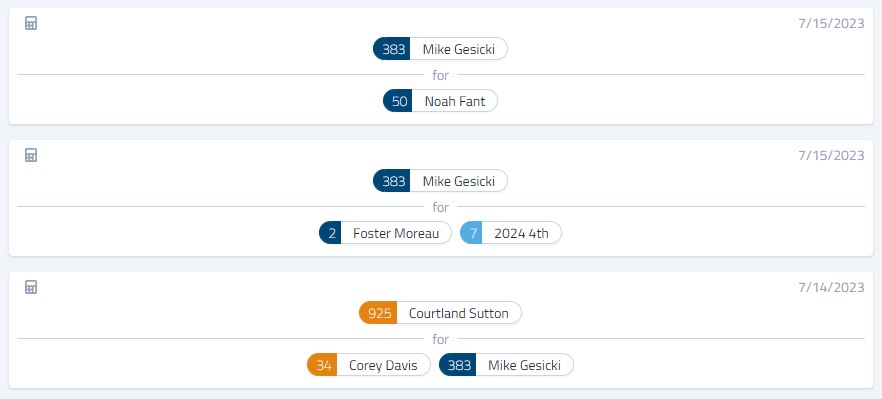This screenshot has width=882, height=399.
Task: Click 383 badge next to Corey Davis
Action: pos(458,365)
